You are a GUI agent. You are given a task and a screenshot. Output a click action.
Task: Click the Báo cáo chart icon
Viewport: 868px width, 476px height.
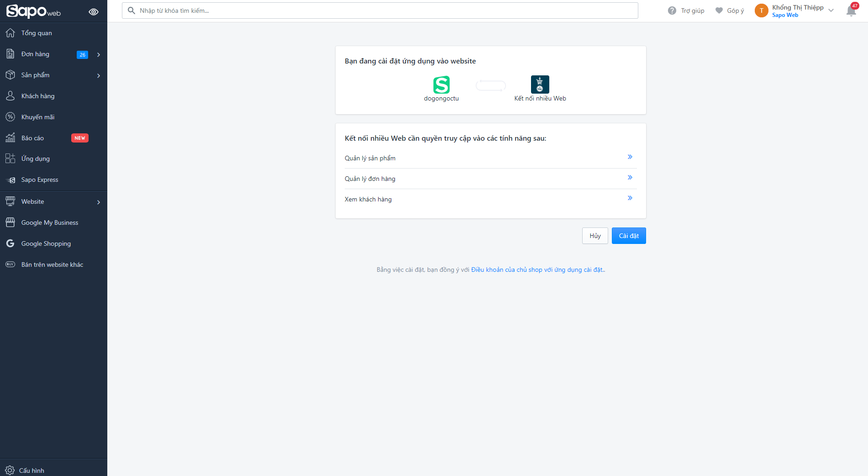pyautogui.click(x=10, y=138)
